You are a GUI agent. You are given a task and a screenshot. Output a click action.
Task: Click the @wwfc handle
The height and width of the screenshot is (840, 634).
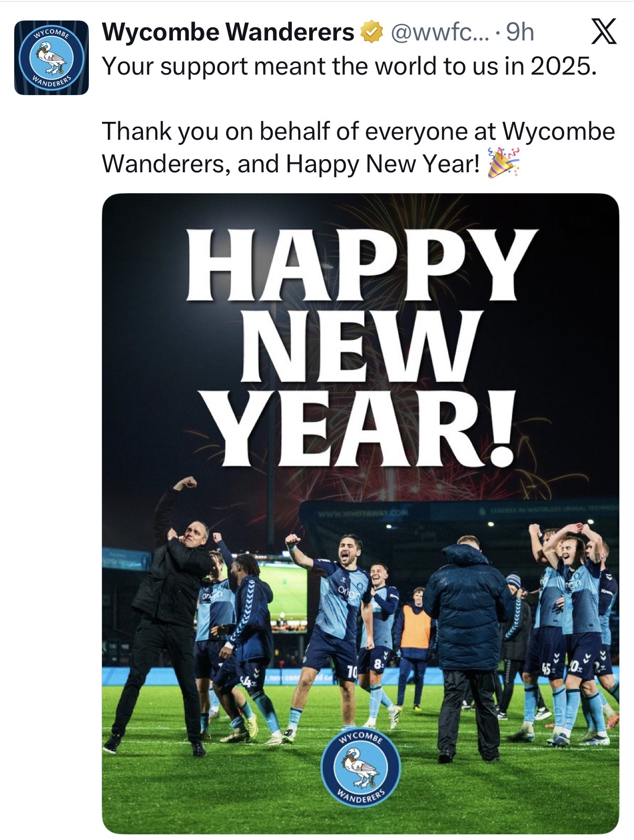pos(440,33)
